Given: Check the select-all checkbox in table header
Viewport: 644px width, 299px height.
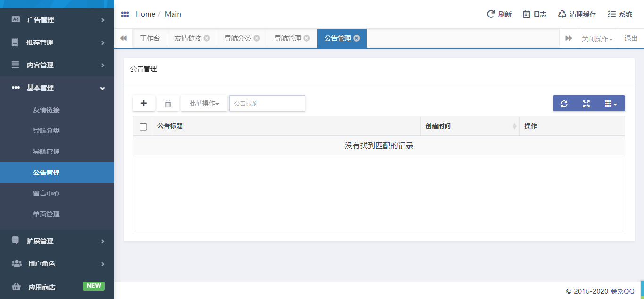Looking at the screenshot, I should [x=143, y=126].
